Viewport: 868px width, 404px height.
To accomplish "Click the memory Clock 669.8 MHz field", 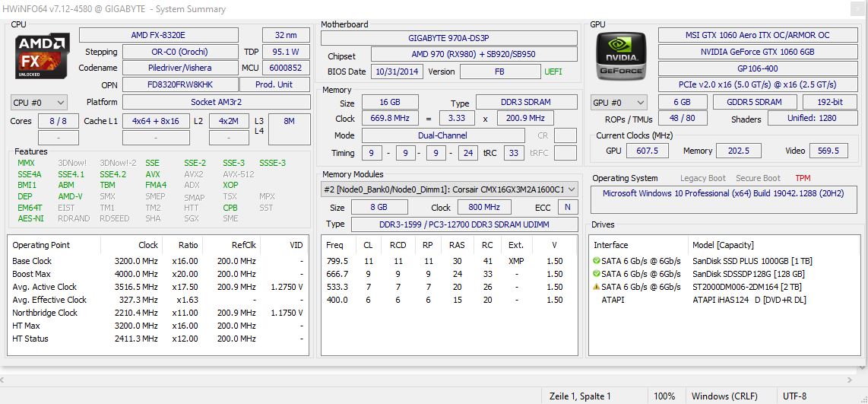I will point(390,118).
